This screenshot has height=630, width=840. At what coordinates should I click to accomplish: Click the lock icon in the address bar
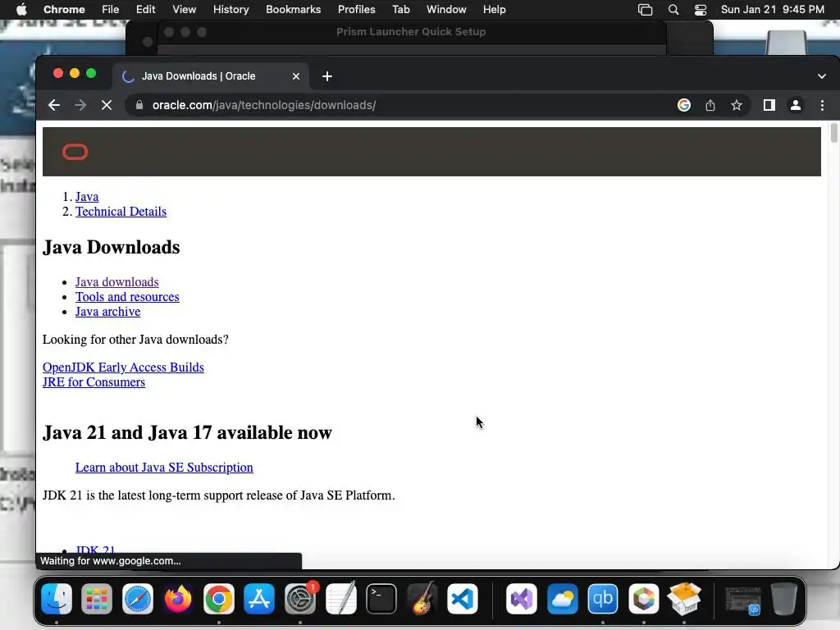point(139,105)
